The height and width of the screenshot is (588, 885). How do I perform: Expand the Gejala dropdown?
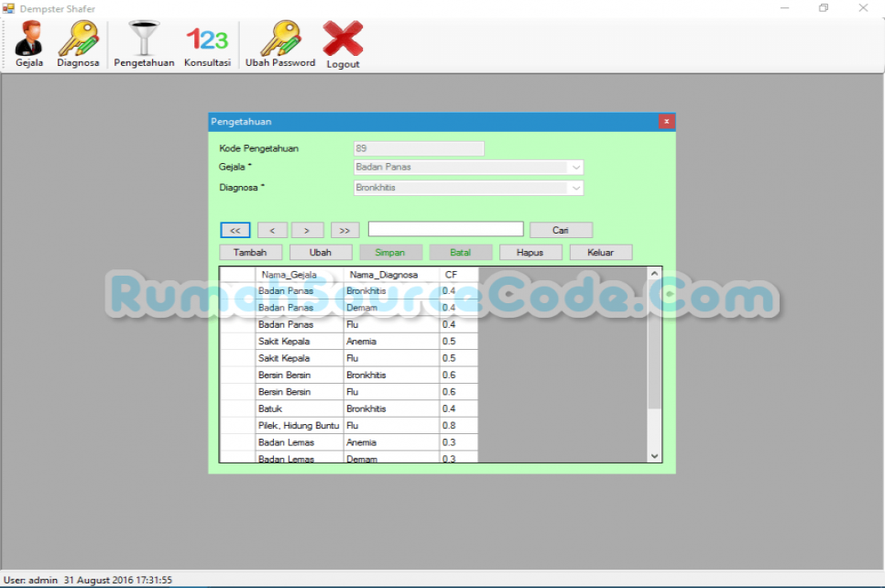coord(575,168)
